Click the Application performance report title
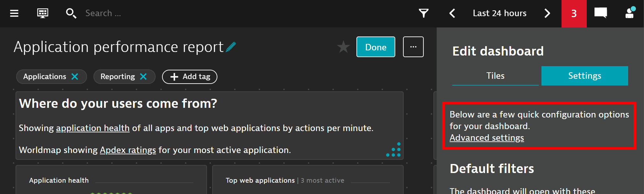This screenshot has height=194, width=644. pos(118,47)
